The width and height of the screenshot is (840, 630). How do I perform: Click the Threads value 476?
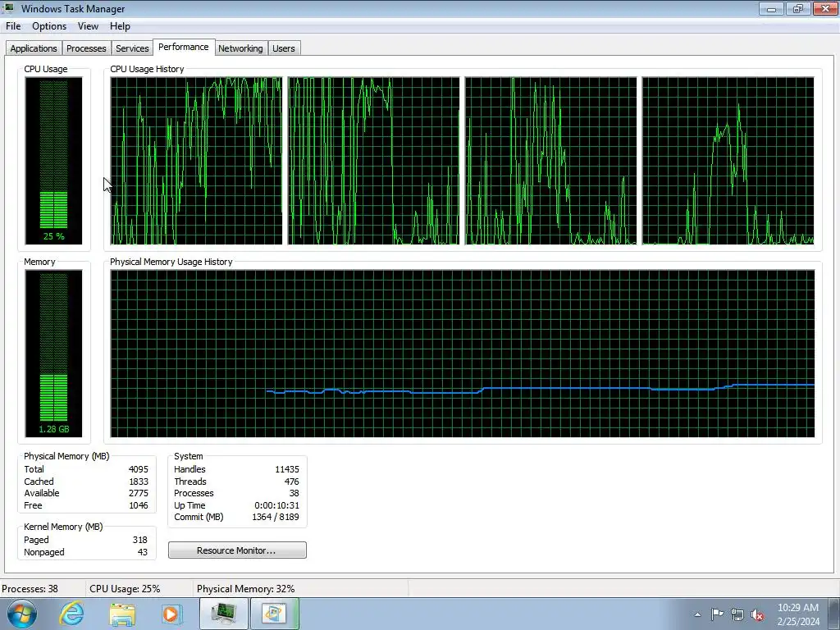coord(292,482)
